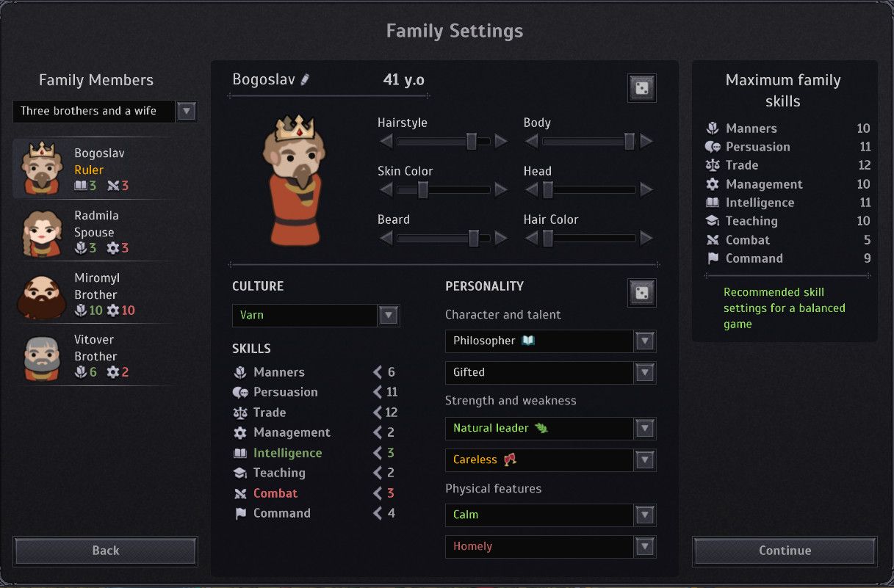Select Radmila the Spouse in family list
Viewport: 894px width, 588px height.
coord(95,231)
